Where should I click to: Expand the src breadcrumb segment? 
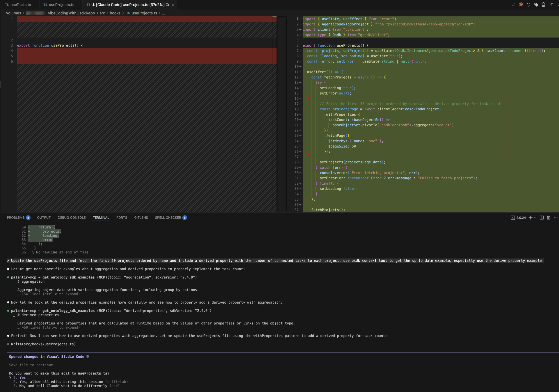pyautogui.click(x=102, y=13)
